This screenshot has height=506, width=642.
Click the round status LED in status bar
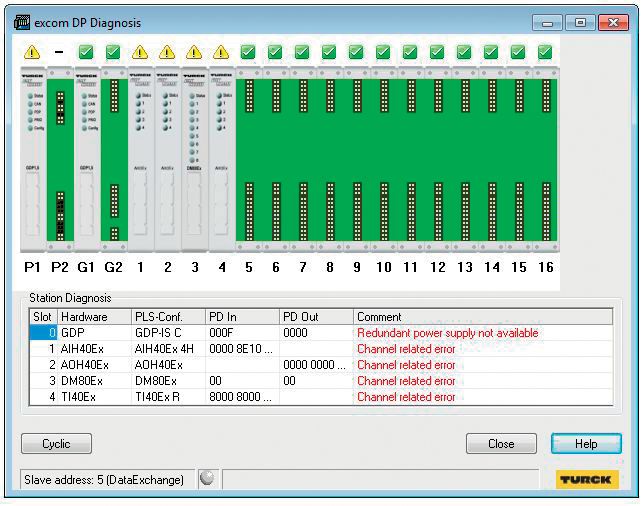(x=207, y=478)
